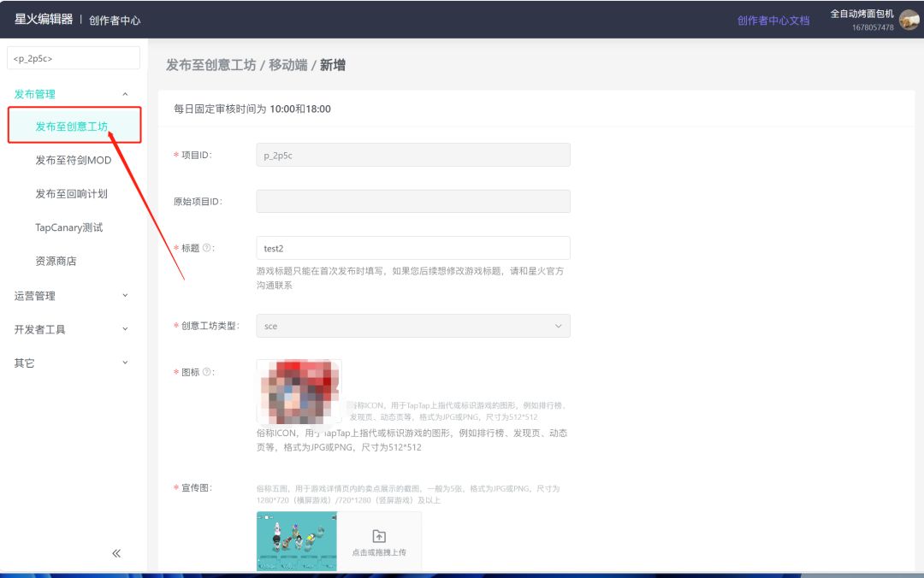Click 星火编辑器 logo text
This screenshot has width=924, height=578.
(x=44, y=19)
